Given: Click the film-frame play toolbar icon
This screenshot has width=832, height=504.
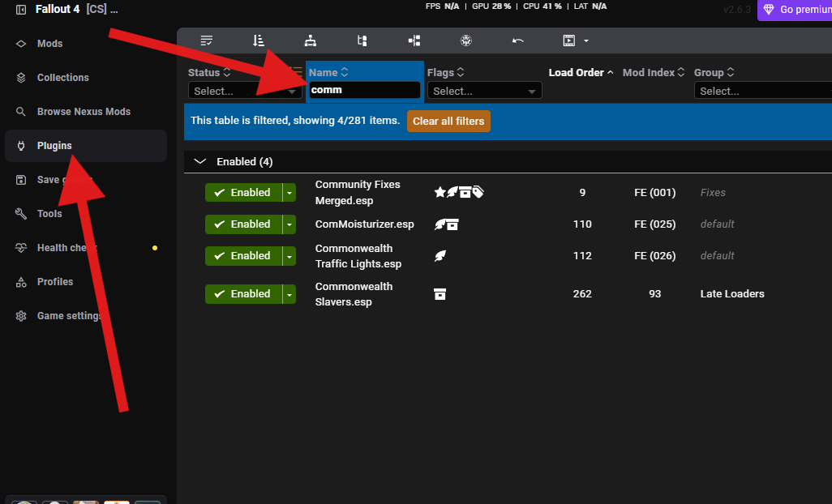Looking at the screenshot, I should (568, 41).
